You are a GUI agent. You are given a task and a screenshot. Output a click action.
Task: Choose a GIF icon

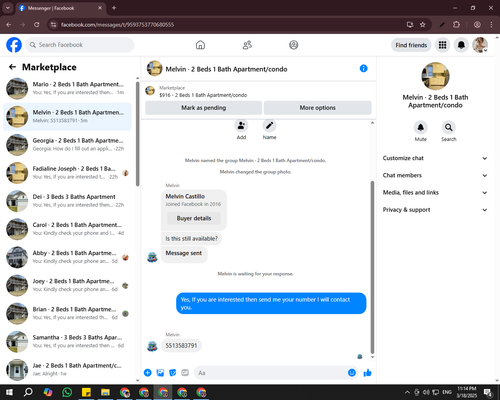[185, 373]
